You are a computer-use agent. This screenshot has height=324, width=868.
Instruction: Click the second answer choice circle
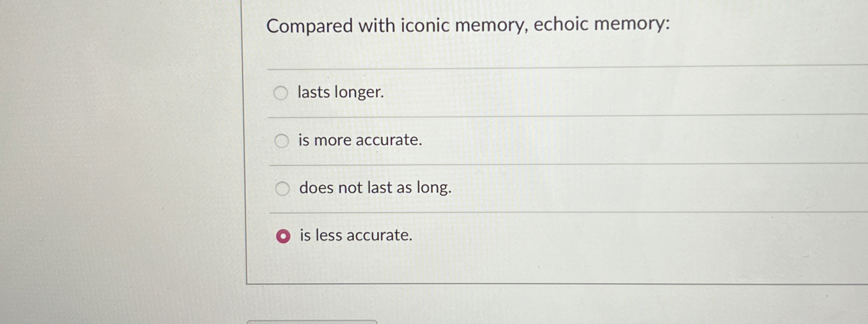[282, 140]
